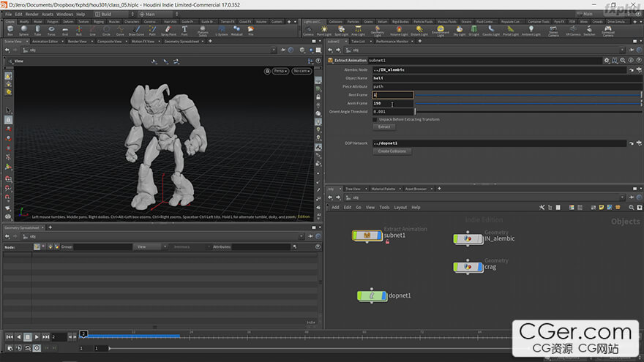
Task: Select the Circle shelf tool
Action: click(106, 31)
